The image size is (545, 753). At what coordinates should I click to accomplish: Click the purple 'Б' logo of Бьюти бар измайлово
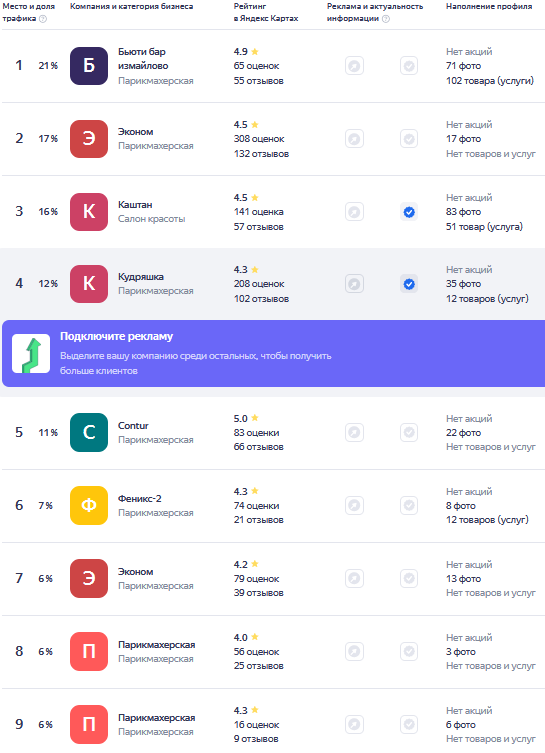click(x=89, y=66)
